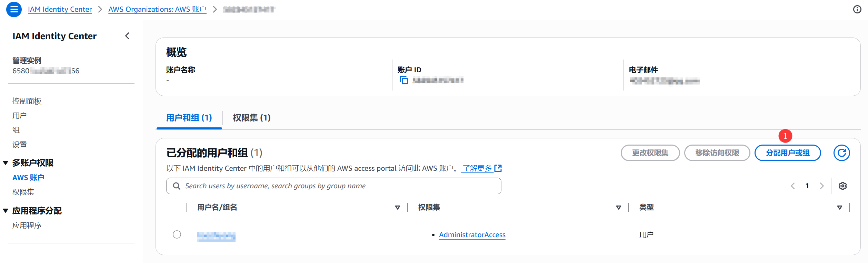868x263 pixels.
Task: Click the info icon at top right
Action: coord(857,9)
